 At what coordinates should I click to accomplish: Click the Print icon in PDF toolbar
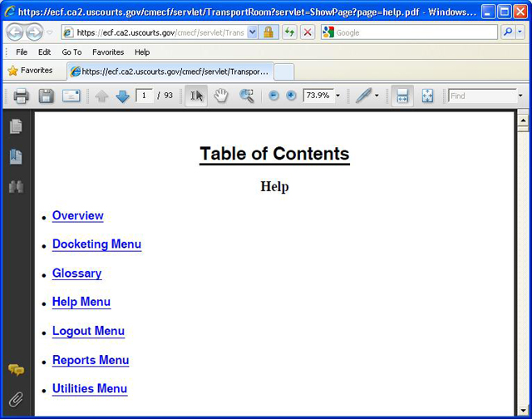coord(21,96)
